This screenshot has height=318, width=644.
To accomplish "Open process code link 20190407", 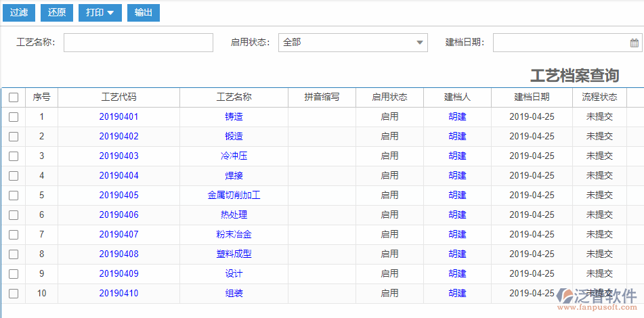I will coord(119,234).
